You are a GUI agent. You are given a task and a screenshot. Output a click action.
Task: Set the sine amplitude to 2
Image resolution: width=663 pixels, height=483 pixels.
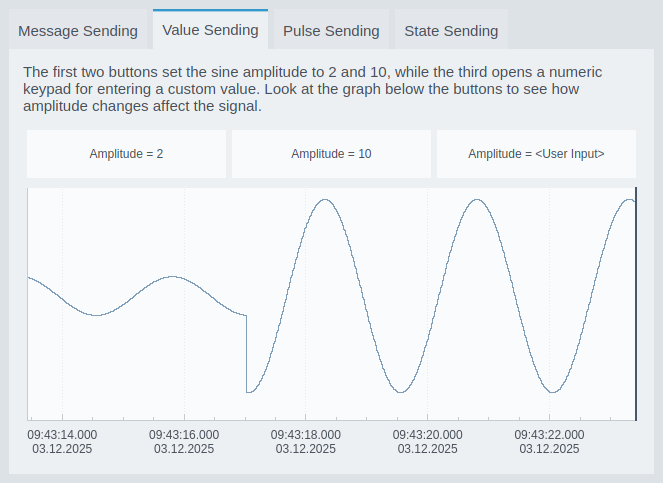[126, 154]
